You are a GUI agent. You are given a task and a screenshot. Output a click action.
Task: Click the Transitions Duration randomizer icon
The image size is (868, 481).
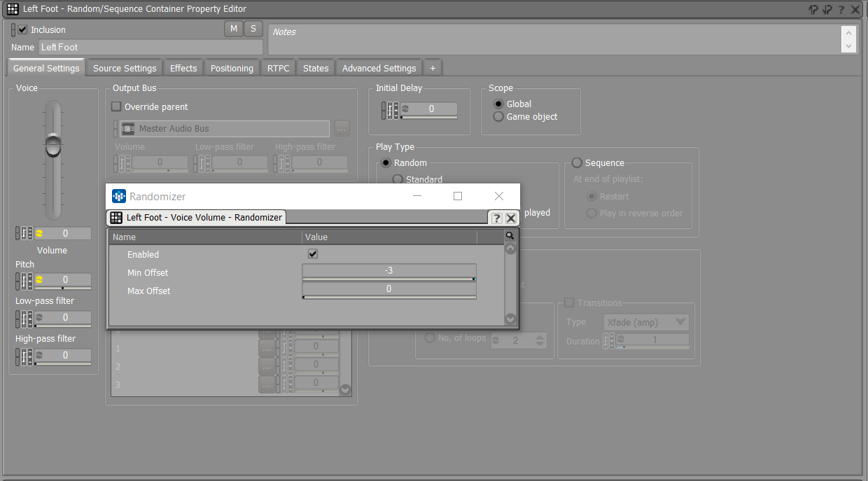click(x=620, y=340)
